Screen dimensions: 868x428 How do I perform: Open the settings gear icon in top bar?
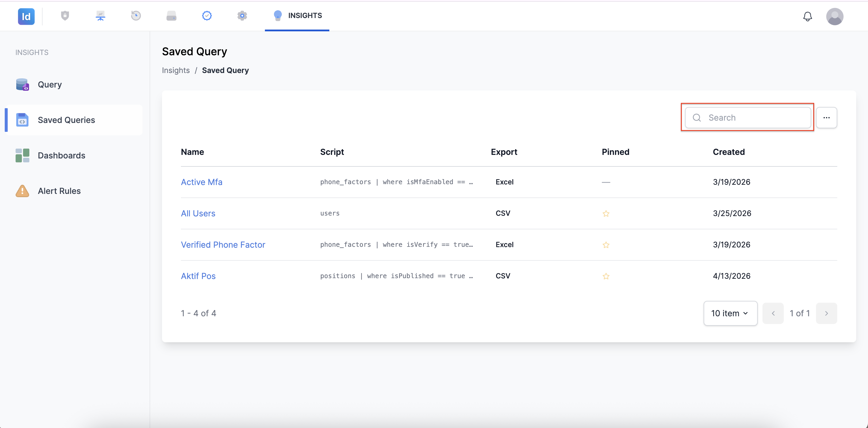[242, 15]
